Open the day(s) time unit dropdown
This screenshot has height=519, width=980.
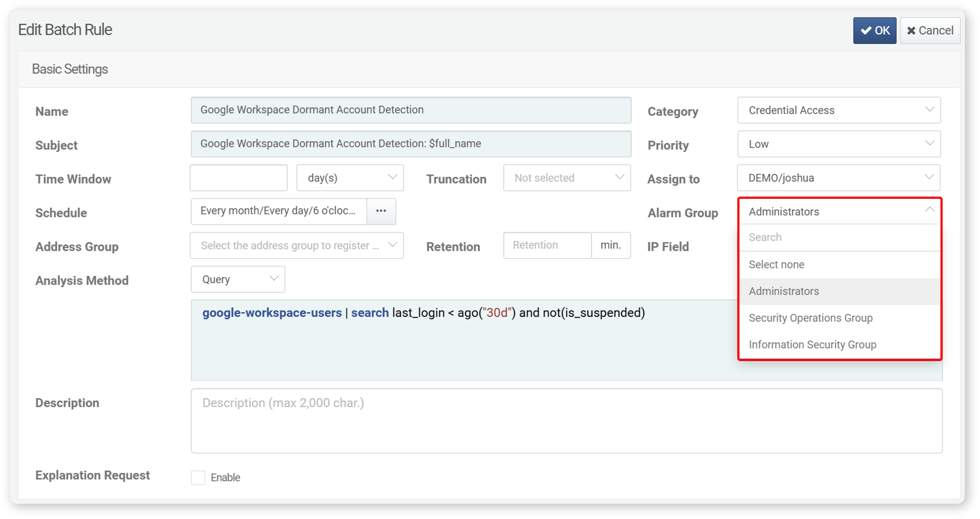(350, 177)
